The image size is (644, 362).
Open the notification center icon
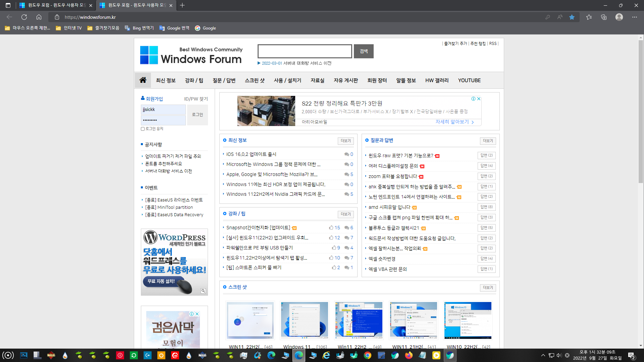coord(632,355)
